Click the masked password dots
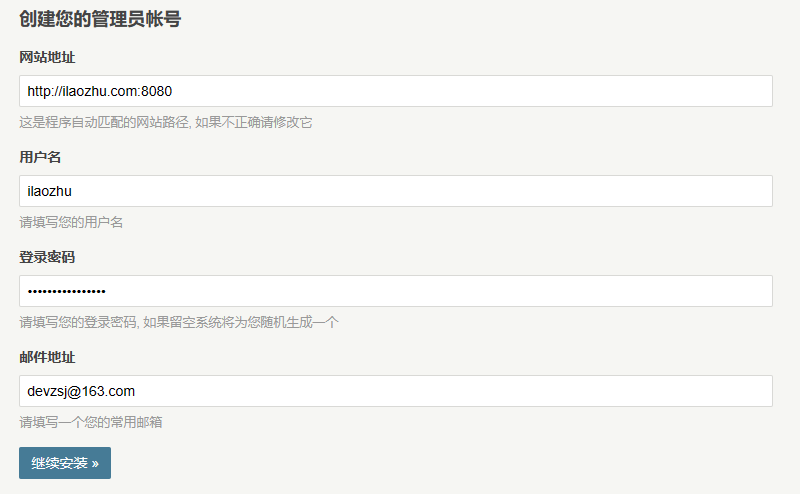 66,292
